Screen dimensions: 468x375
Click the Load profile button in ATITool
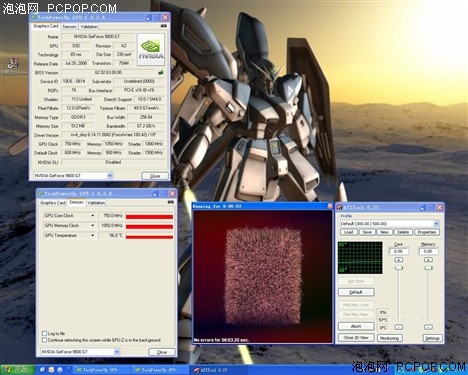(x=349, y=232)
